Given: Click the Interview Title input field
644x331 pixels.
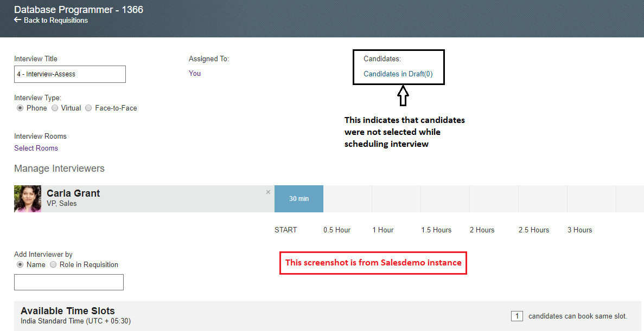Looking at the screenshot, I should click(70, 74).
